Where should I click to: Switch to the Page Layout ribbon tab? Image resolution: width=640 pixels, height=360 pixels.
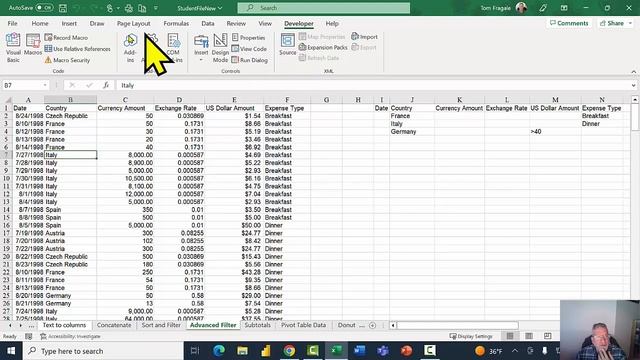(133, 24)
